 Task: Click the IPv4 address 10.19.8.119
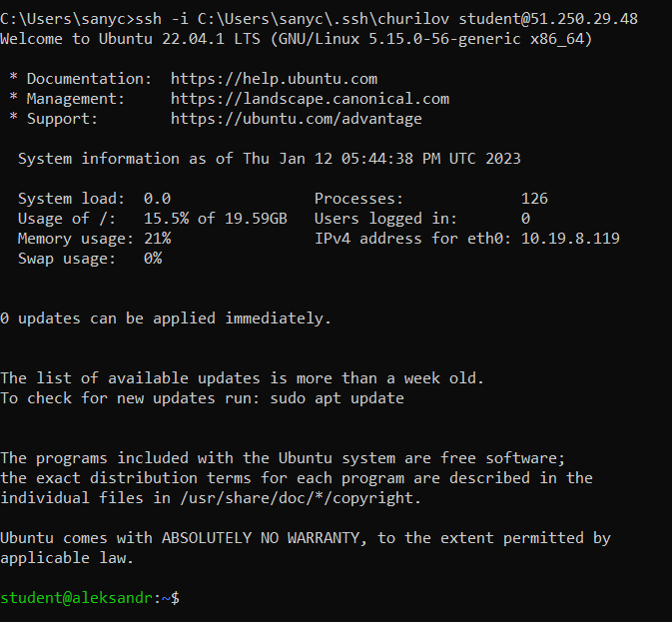[x=570, y=239]
